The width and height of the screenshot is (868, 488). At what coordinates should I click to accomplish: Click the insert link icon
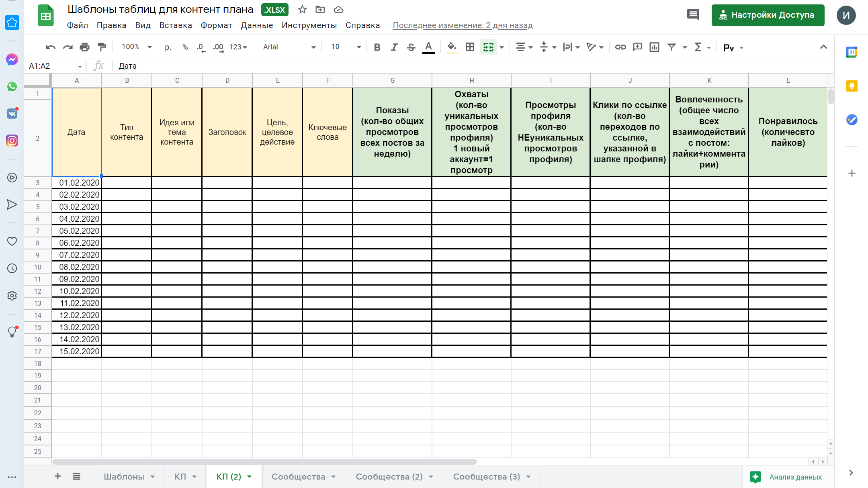click(x=620, y=47)
